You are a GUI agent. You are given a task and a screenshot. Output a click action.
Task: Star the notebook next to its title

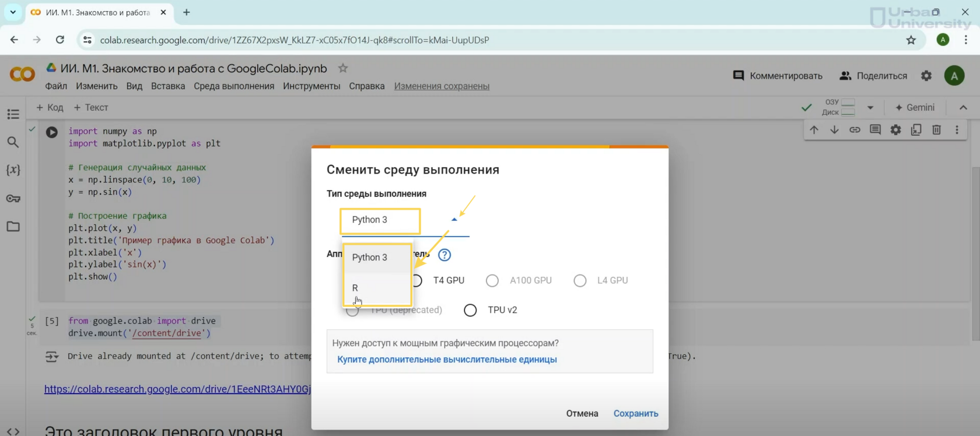(343, 68)
